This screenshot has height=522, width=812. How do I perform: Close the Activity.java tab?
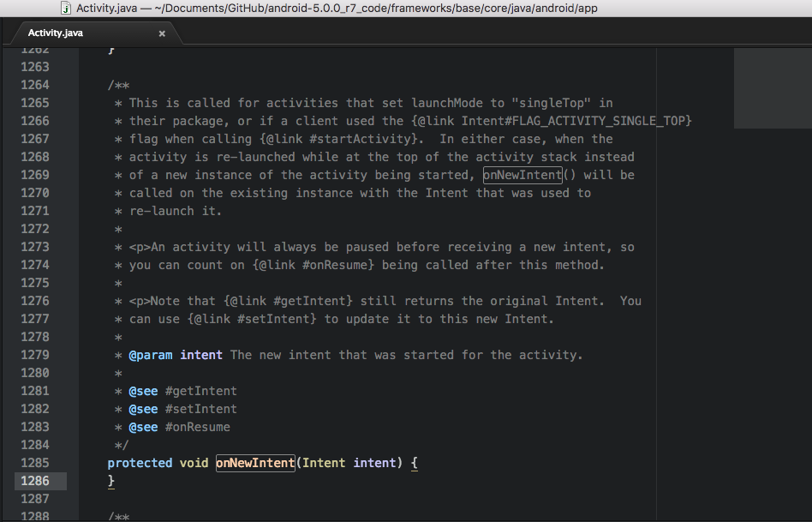click(162, 33)
